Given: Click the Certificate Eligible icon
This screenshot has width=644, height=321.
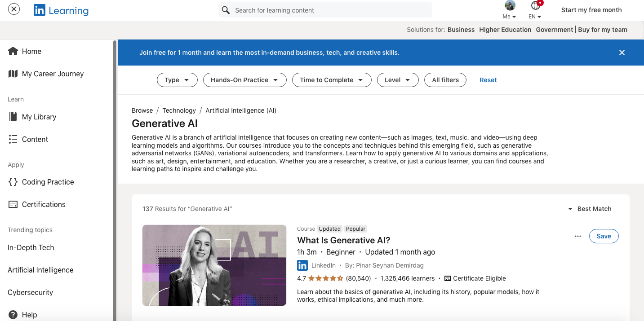Looking at the screenshot, I should [447, 278].
